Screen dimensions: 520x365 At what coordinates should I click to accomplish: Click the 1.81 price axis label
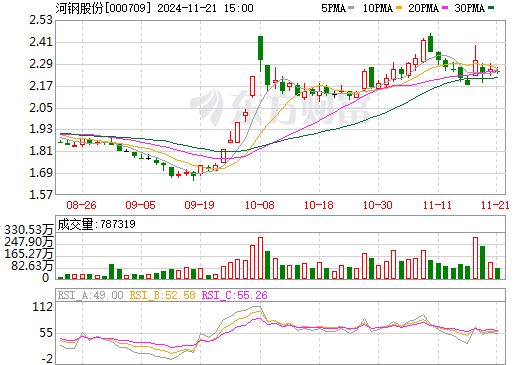pos(41,151)
